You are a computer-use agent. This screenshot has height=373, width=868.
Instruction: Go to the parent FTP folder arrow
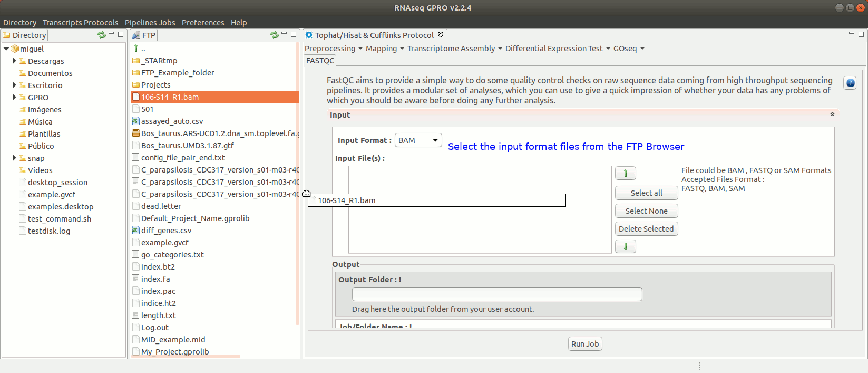[136, 49]
